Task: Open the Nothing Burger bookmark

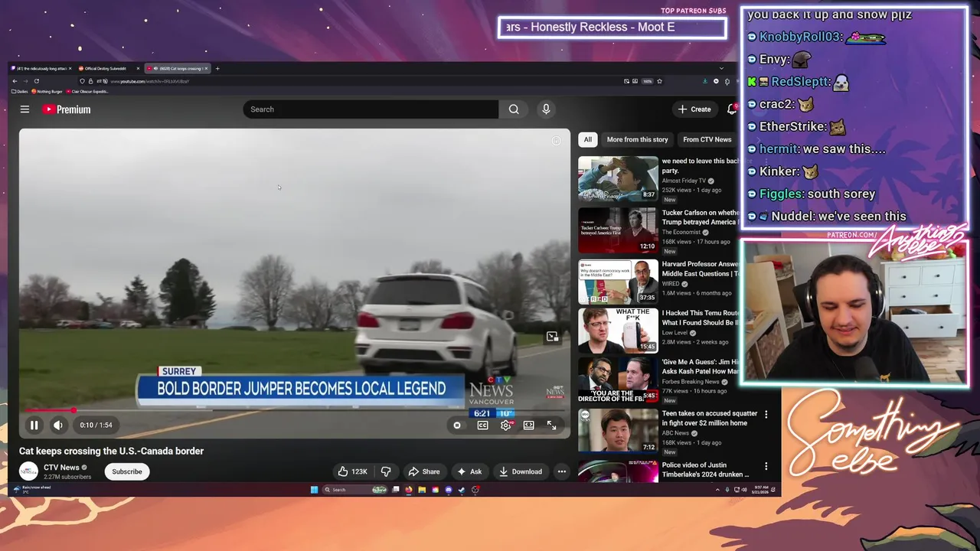Action: pos(46,92)
